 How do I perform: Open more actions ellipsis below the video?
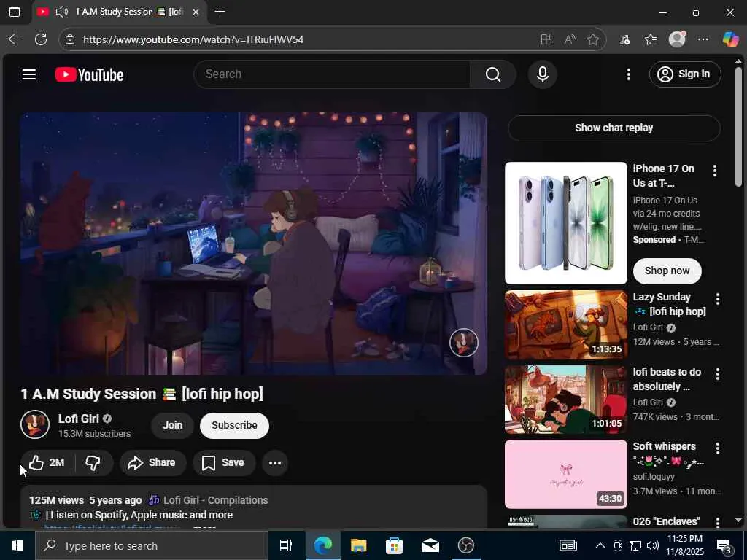[275, 463]
